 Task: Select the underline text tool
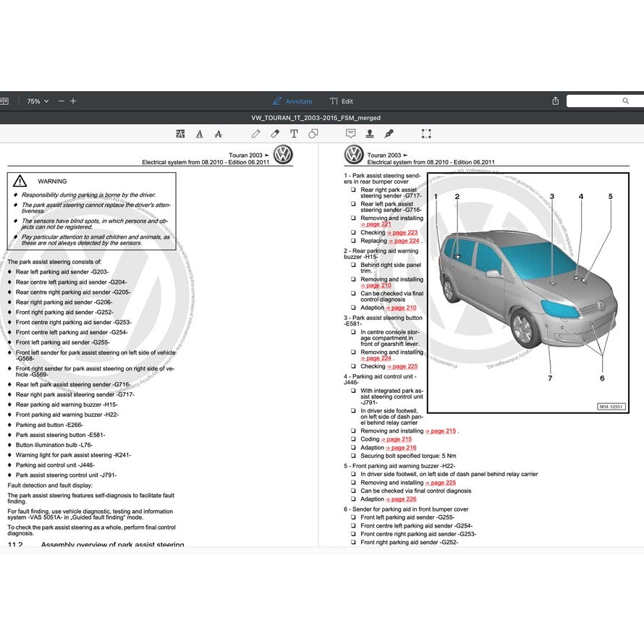point(200,134)
